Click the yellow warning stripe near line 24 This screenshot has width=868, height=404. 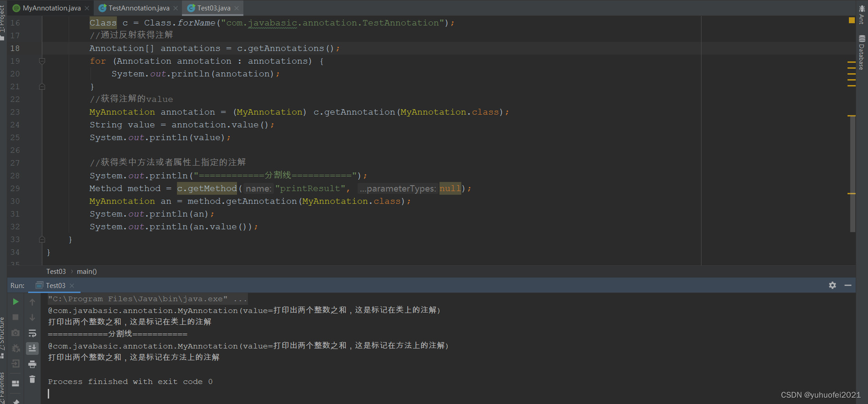click(852, 116)
